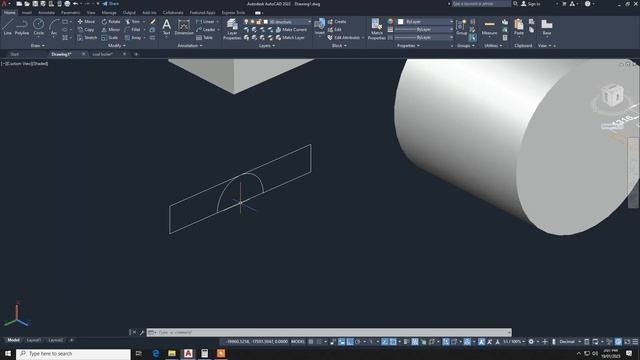Insert a Table from Annotation panel
The width and height of the screenshot is (640, 360).
pos(204,38)
